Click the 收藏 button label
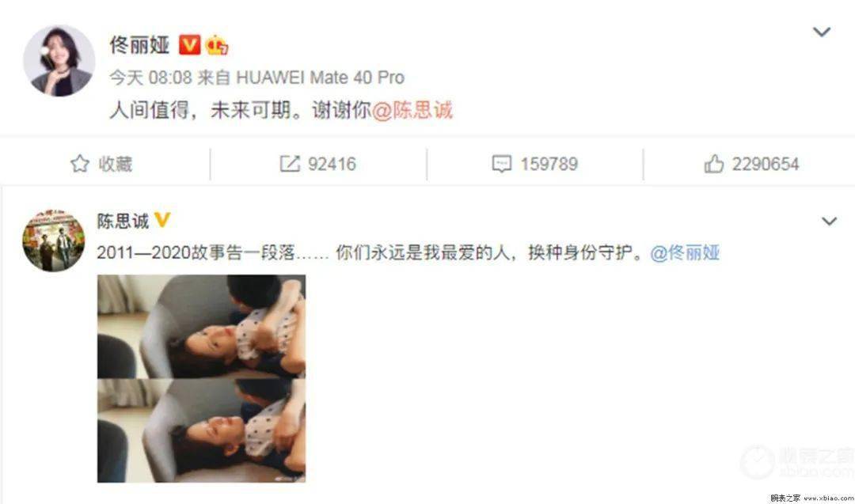Screen dimensions: 855x504 pyautogui.click(x=115, y=164)
